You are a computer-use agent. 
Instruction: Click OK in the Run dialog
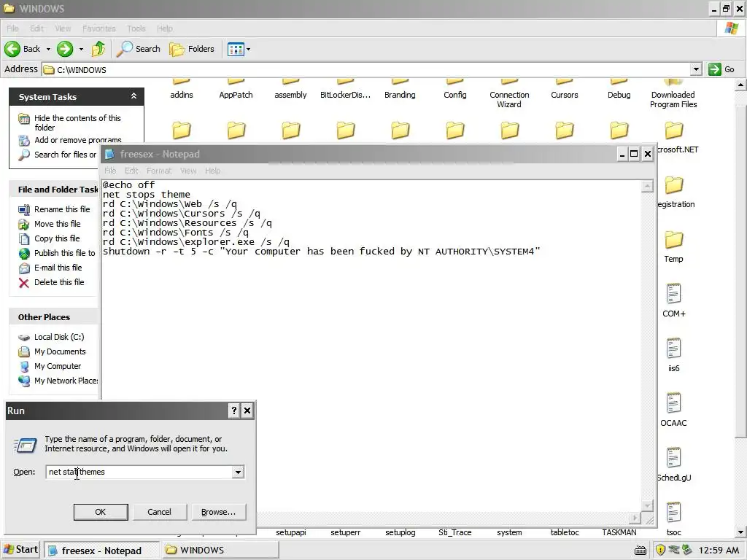pyautogui.click(x=101, y=512)
